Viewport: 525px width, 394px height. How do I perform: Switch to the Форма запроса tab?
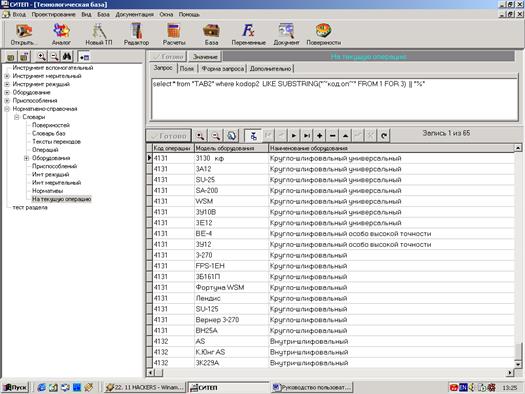pyautogui.click(x=222, y=68)
